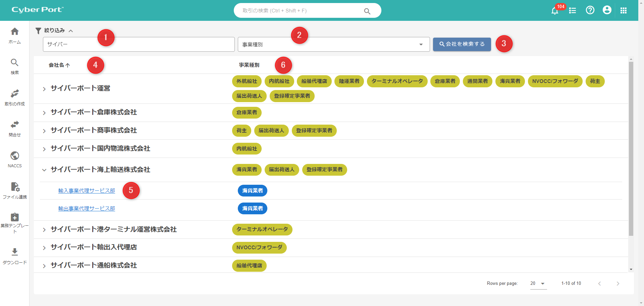The height and width of the screenshot is (306, 644).
Task: Go to ホーム in the sidebar
Action: 14,36
